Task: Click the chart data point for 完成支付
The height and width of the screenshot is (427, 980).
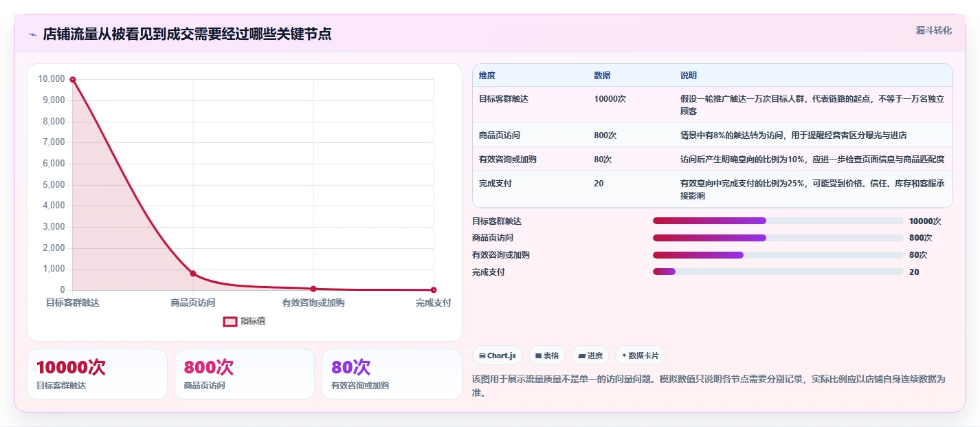Action: point(434,290)
